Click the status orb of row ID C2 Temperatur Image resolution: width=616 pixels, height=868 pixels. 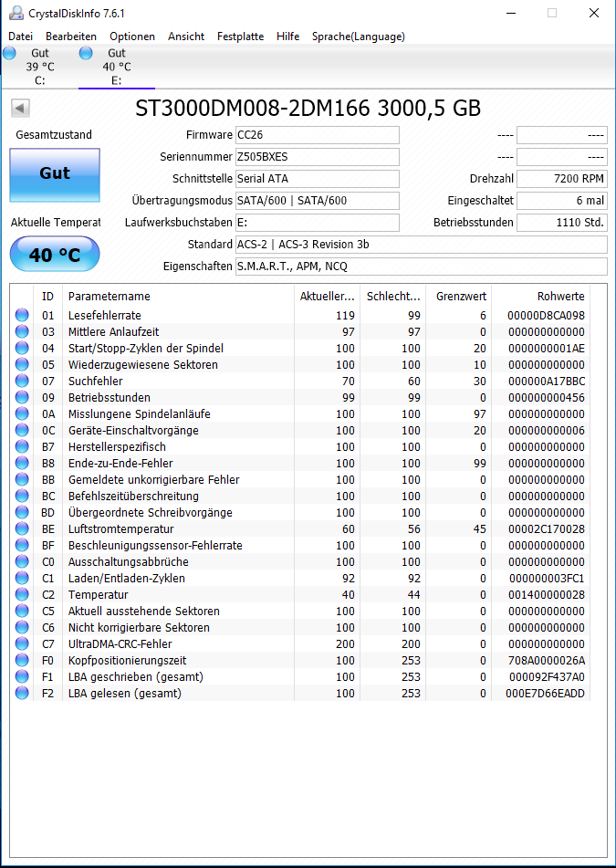click(x=22, y=594)
